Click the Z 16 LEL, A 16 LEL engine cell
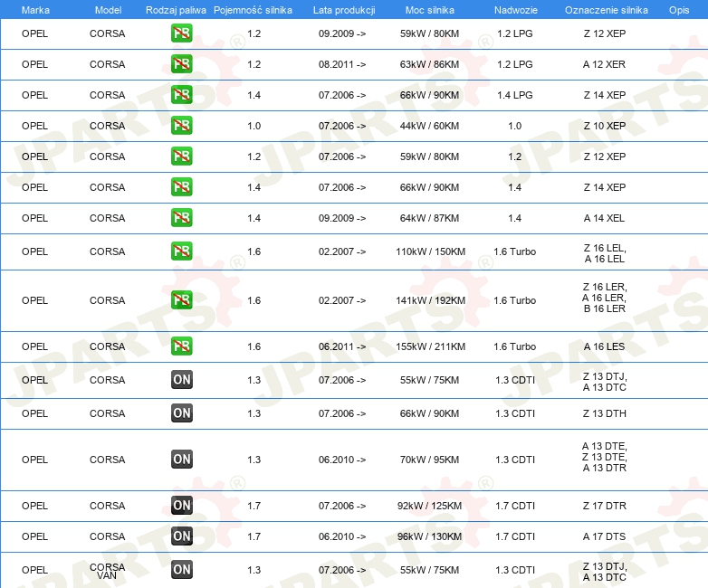The image size is (708, 588). [605, 253]
